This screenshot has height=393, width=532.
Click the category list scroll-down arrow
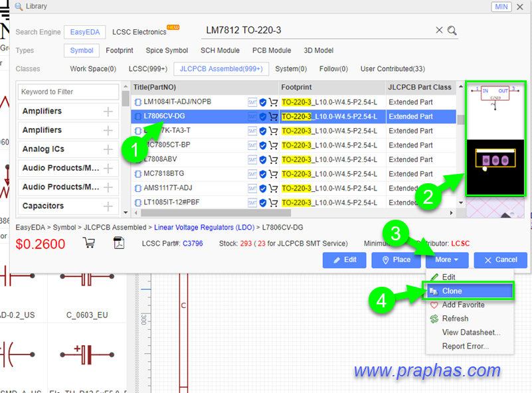tap(126, 212)
